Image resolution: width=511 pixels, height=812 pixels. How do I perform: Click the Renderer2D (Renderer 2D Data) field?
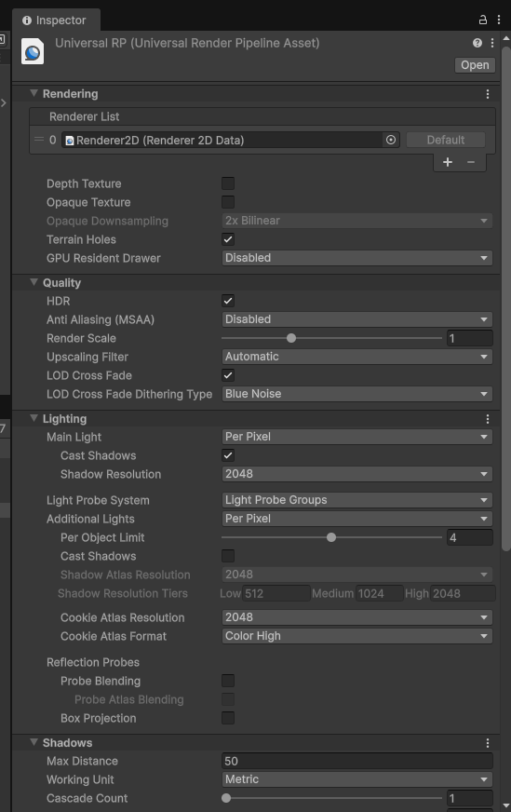click(231, 140)
